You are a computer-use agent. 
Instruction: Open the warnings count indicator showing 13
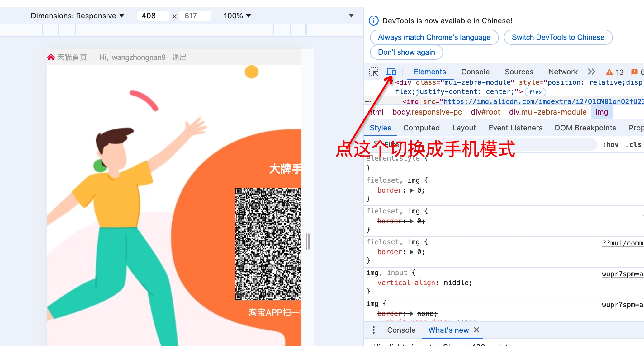point(614,72)
